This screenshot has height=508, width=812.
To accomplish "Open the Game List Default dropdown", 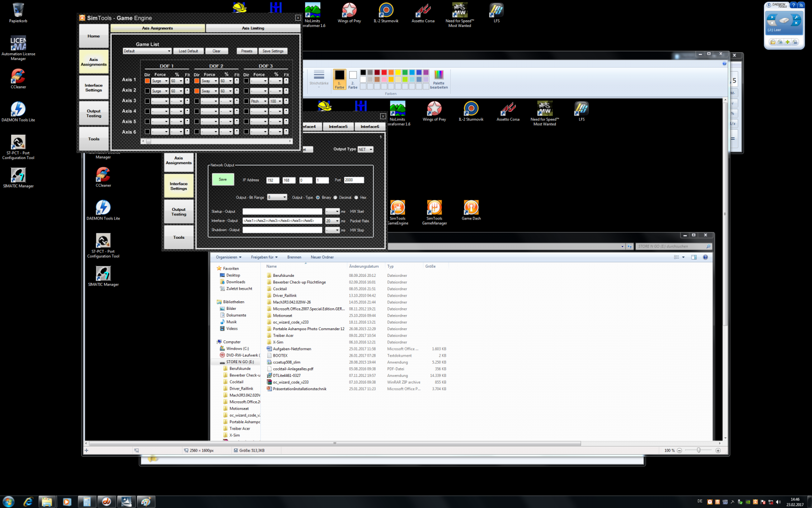I will tap(147, 51).
